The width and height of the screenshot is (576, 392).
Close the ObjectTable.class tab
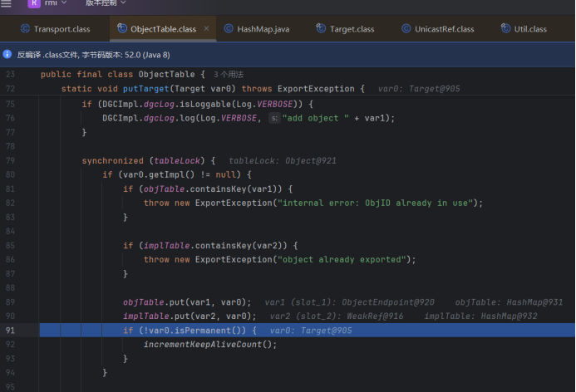pyautogui.click(x=207, y=29)
